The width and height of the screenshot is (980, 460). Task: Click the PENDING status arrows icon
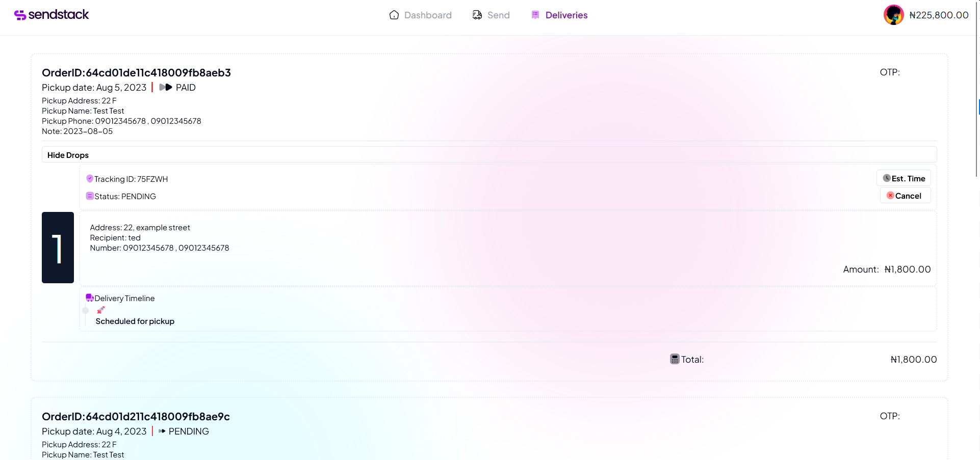point(162,431)
